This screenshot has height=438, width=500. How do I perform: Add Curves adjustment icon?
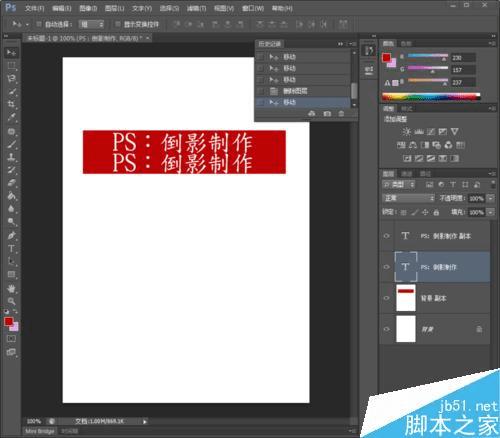[431, 132]
